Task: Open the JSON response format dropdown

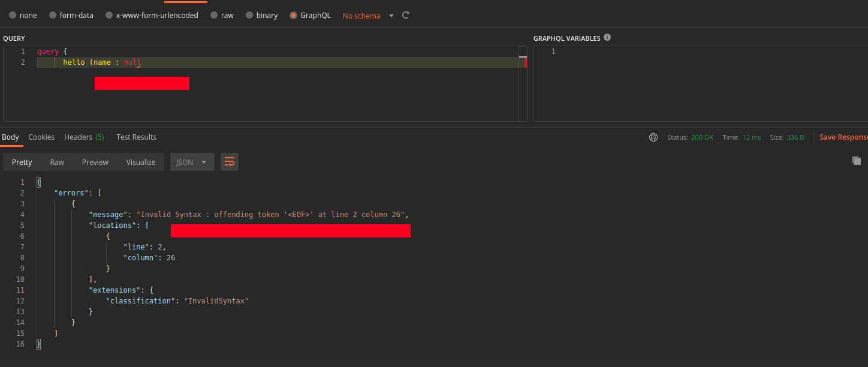Action: 192,161
